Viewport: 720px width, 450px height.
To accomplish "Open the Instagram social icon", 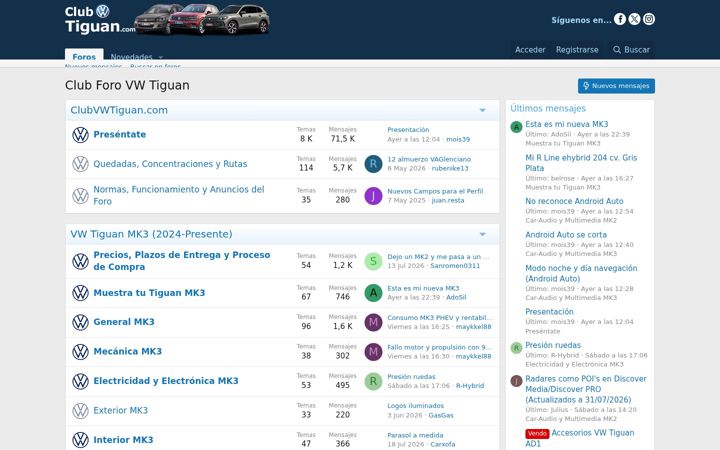I will click(x=649, y=19).
